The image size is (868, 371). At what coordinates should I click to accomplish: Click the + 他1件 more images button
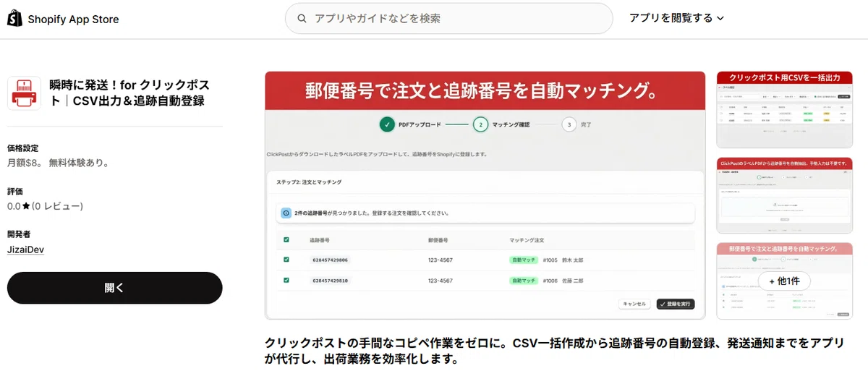[784, 281]
